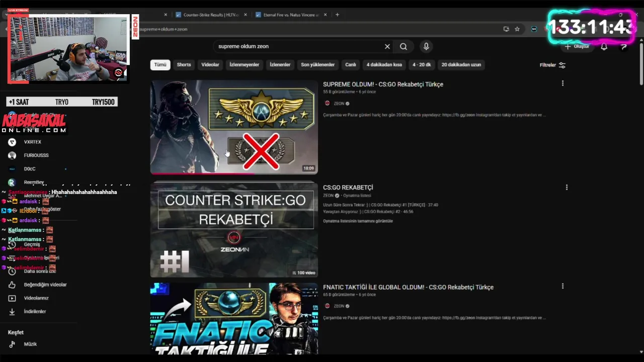Click the Videolarınız play icon
The height and width of the screenshot is (362, 644).
click(x=12, y=298)
